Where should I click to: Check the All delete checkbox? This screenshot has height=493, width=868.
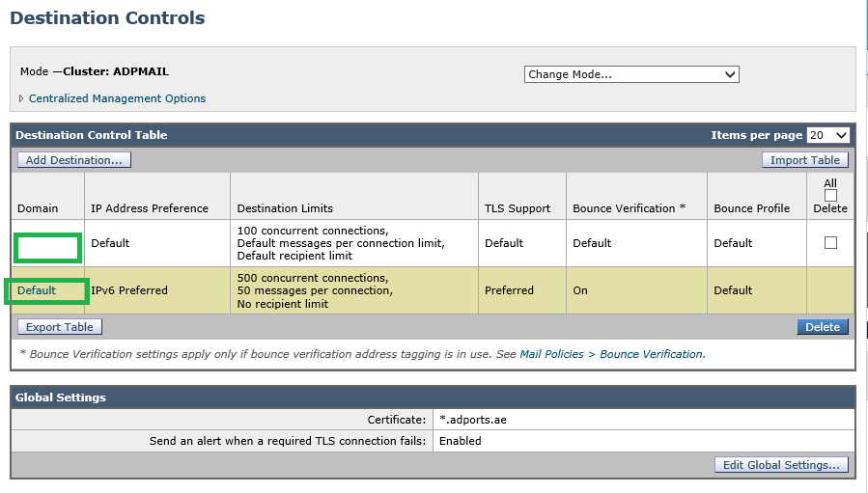pyautogui.click(x=830, y=195)
